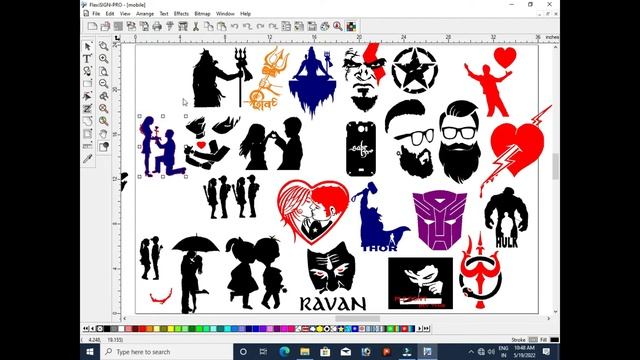Click the Transformers purple logo artwork
Viewport: 640px width, 360px height.
click(440, 220)
